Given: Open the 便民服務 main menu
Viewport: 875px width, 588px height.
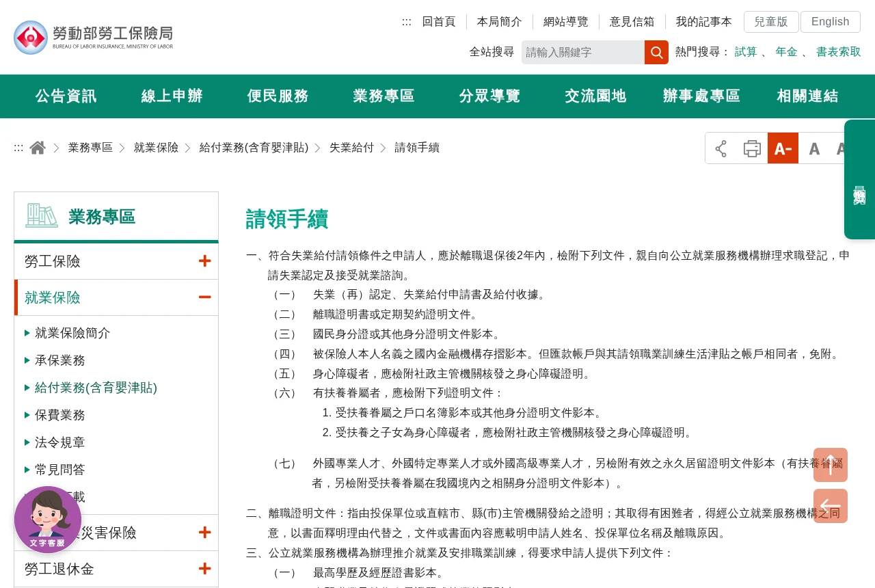Looking at the screenshot, I should pyautogui.click(x=278, y=96).
